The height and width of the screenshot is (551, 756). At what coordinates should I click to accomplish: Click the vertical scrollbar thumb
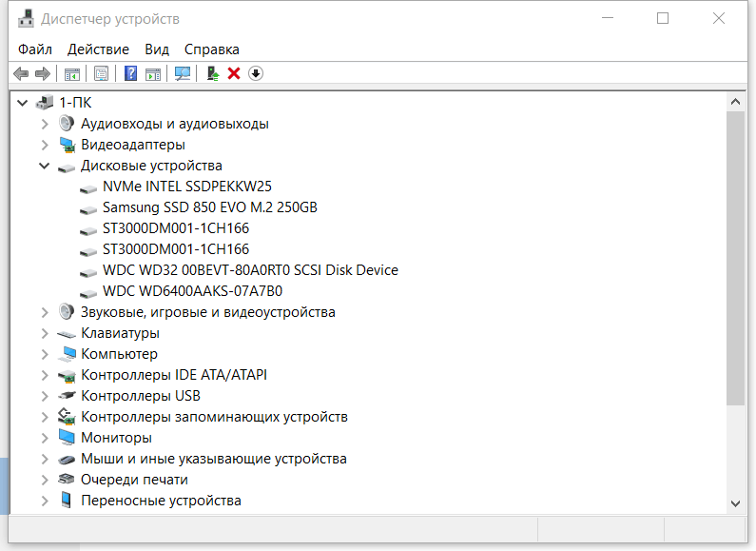pyautogui.click(x=735, y=258)
